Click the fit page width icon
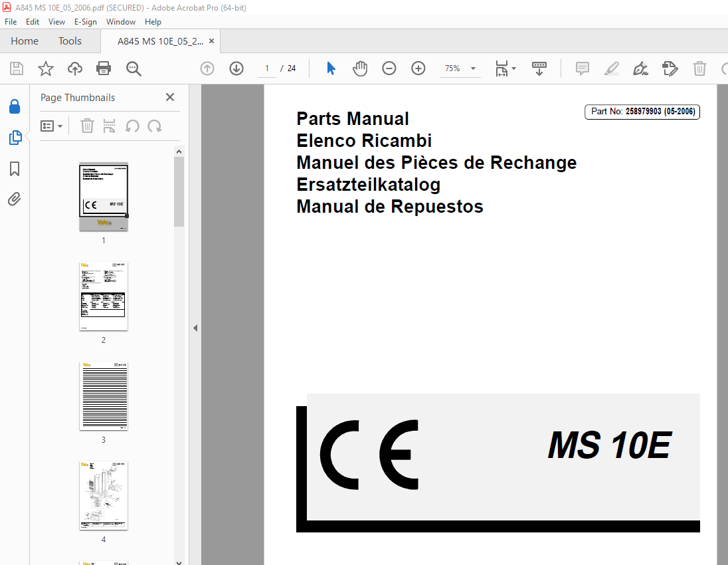The width and height of the screenshot is (728, 565). [501, 68]
